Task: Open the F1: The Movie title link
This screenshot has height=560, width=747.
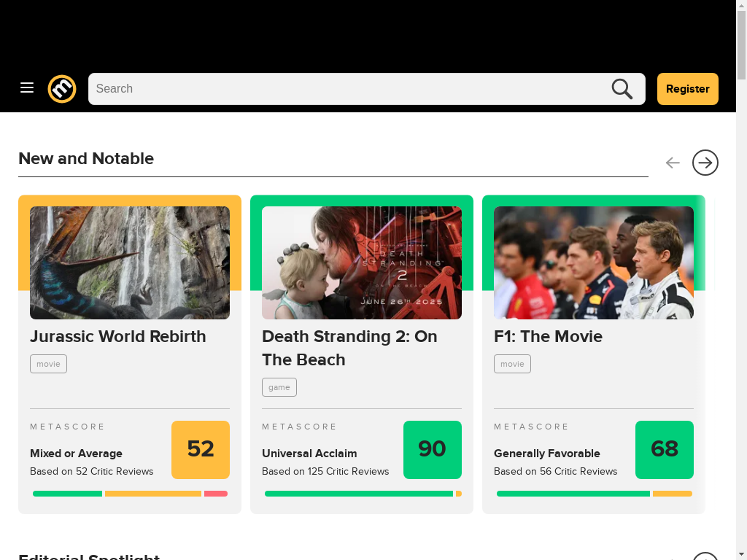Action: click(x=548, y=337)
